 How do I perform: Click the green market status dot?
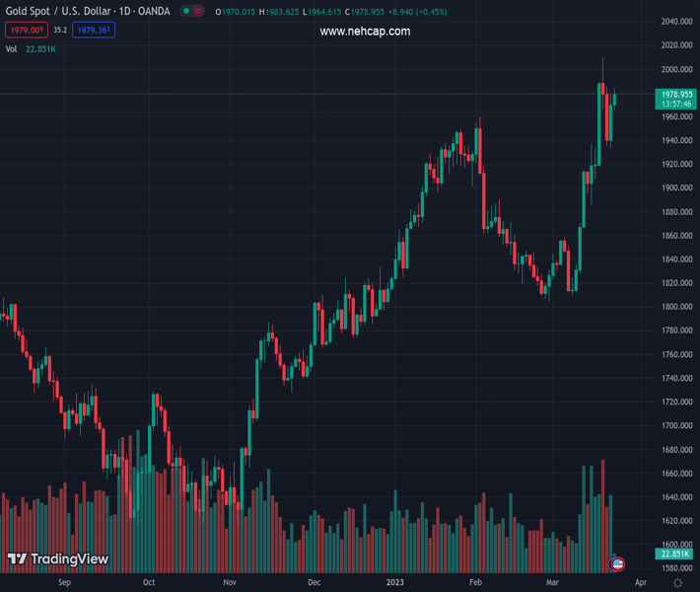(186, 12)
